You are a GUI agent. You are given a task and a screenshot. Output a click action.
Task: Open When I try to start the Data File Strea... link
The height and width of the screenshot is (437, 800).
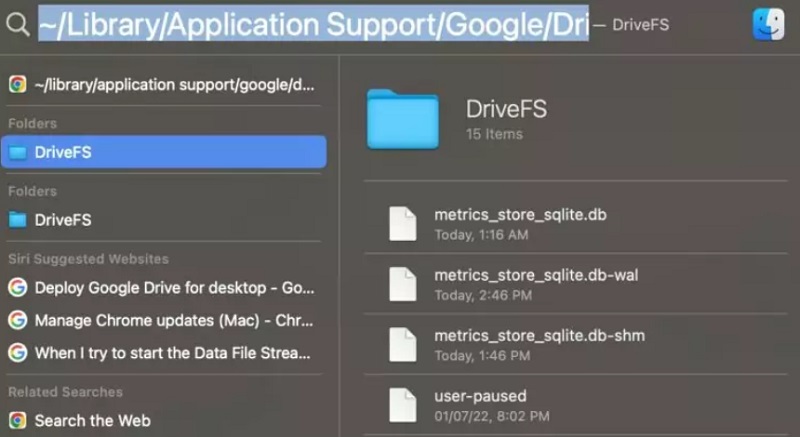tap(163, 353)
